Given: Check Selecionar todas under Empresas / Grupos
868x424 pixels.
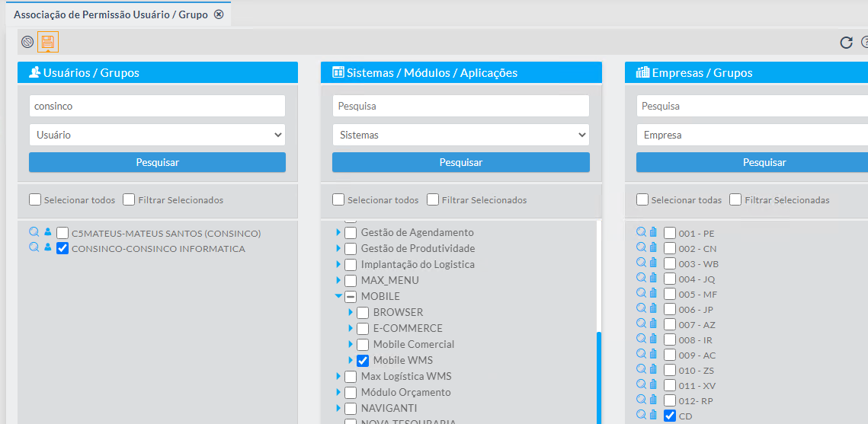Looking at the screenshot, I should [x=642, y=199].
